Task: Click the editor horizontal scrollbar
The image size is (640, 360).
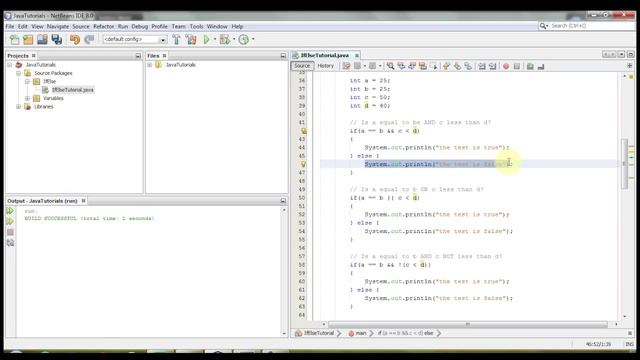Action: pos(468,324)
